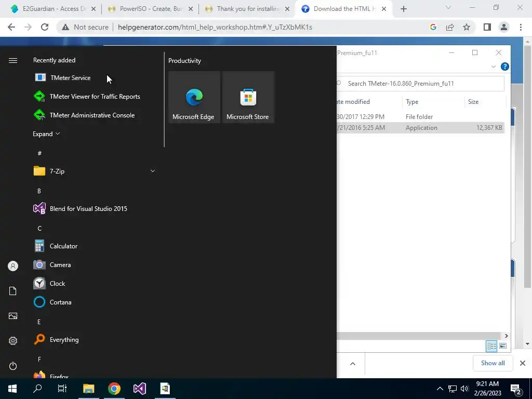Switch Explorer to details view icon
Image resolution: width=532 pixels, height=399 pixels.
491,345
